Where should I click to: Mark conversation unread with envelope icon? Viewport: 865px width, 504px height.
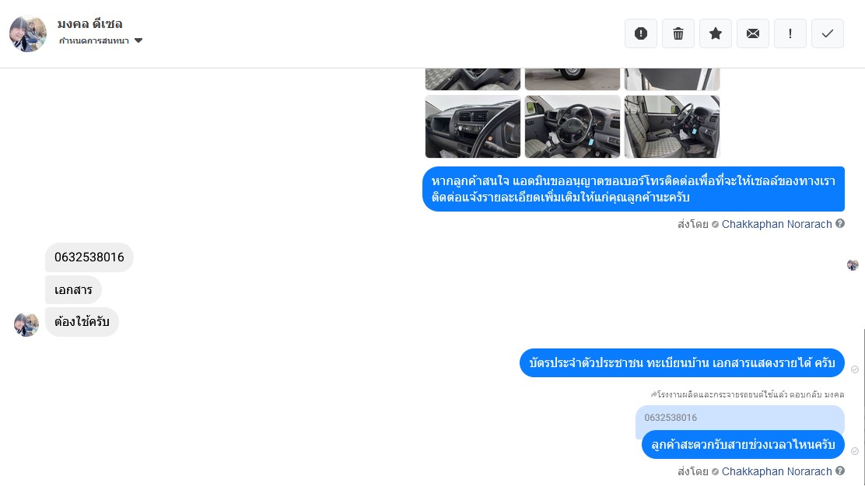pos(753,33)
